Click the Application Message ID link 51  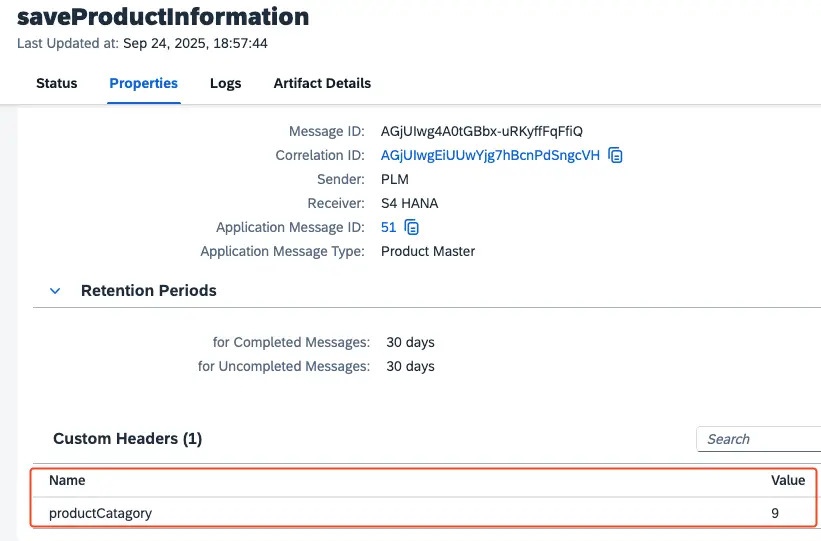[x=388, y=227]
